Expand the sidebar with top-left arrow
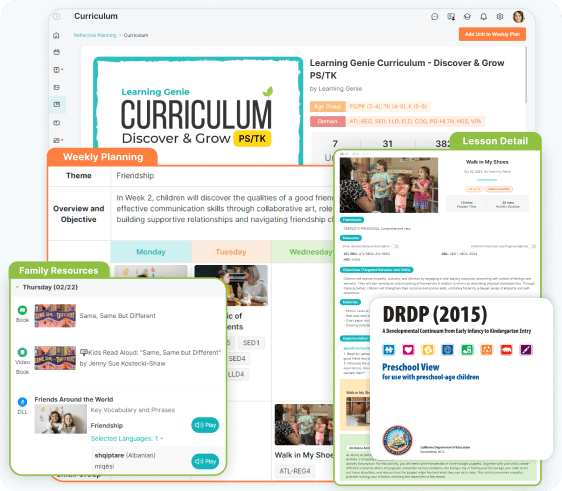Screen dimensions: 562x491 click(x=57, y=16)
